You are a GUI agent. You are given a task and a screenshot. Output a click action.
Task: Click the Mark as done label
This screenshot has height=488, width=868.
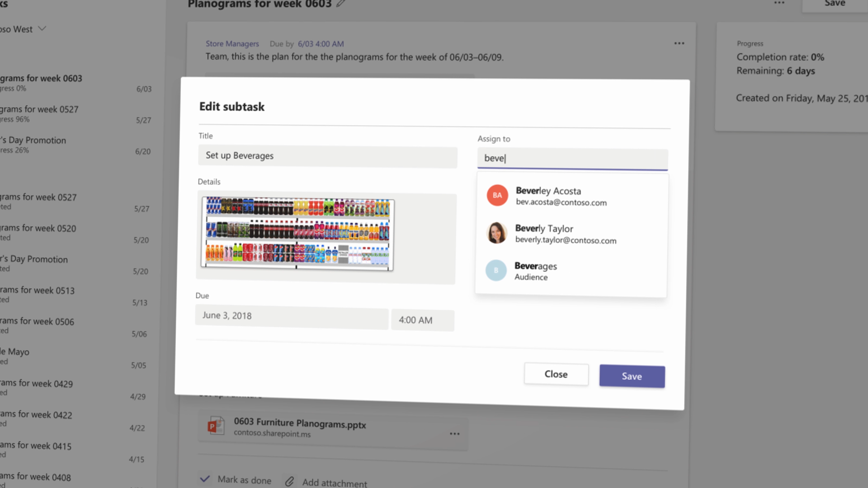click(x=244, y=480)
